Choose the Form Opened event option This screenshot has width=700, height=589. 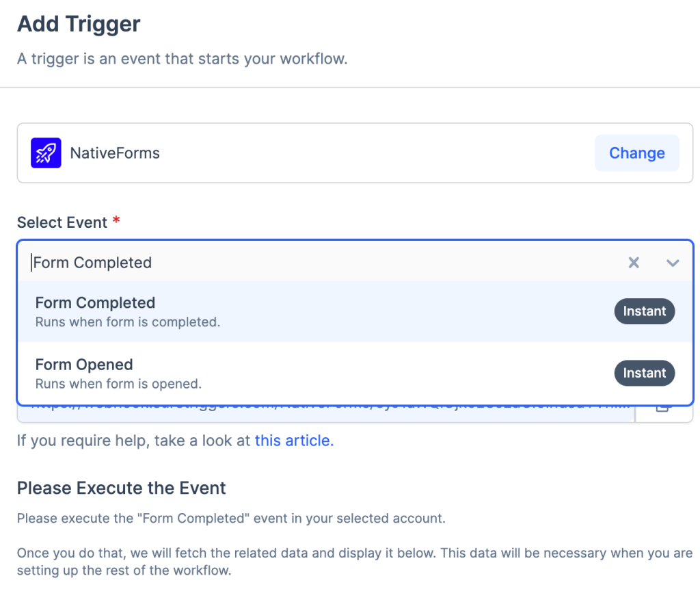coord(84,365)
